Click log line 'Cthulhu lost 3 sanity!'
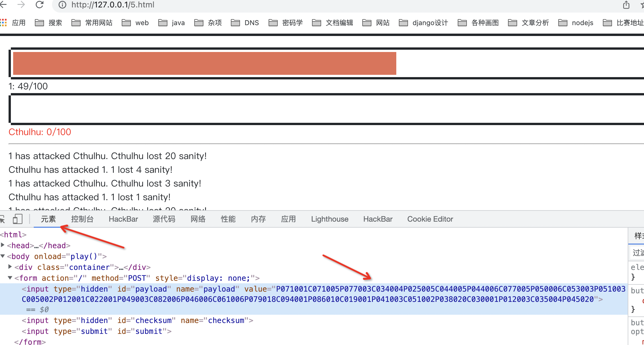Viewport: 644px width, 345px height. coord(105,183)
